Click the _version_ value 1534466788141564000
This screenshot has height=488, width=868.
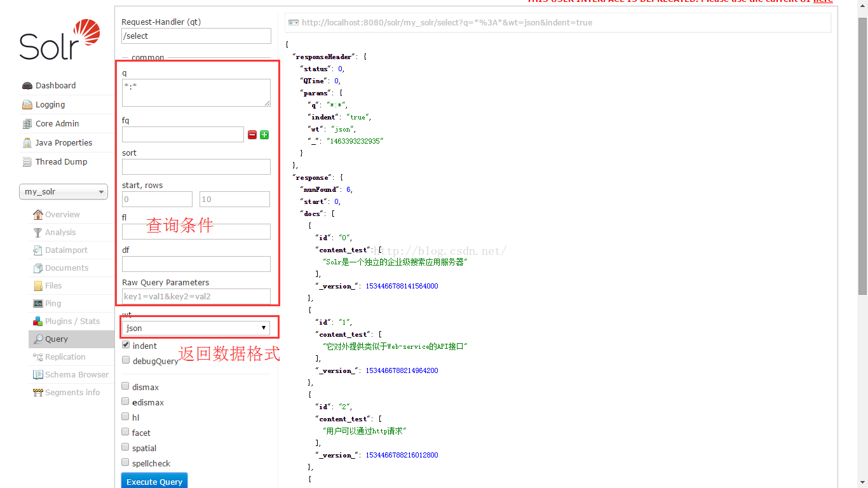click(x=402, y=286)
